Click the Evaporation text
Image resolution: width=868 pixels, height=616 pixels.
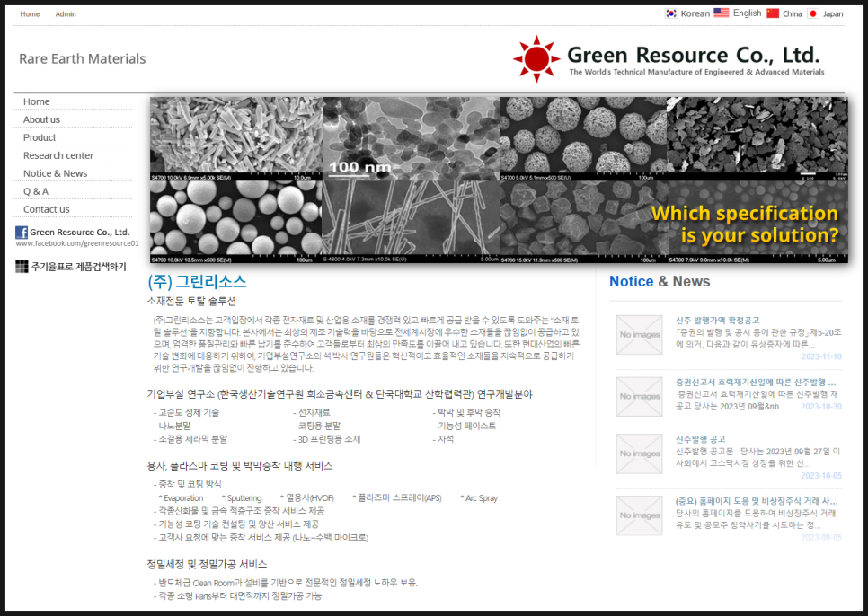183,498
